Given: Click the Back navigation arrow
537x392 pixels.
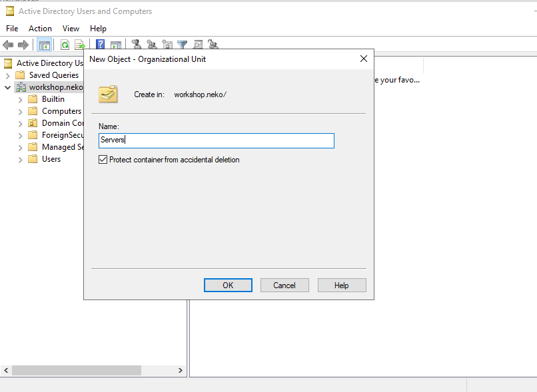Looking at the screenshot, I should (9, 45).
